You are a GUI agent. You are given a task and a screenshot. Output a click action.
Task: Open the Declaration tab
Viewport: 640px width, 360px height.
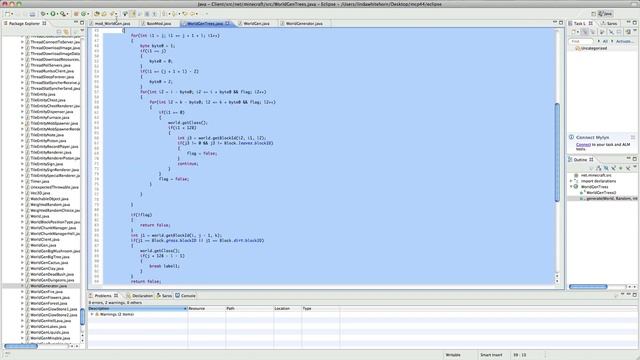coord(139,296)
